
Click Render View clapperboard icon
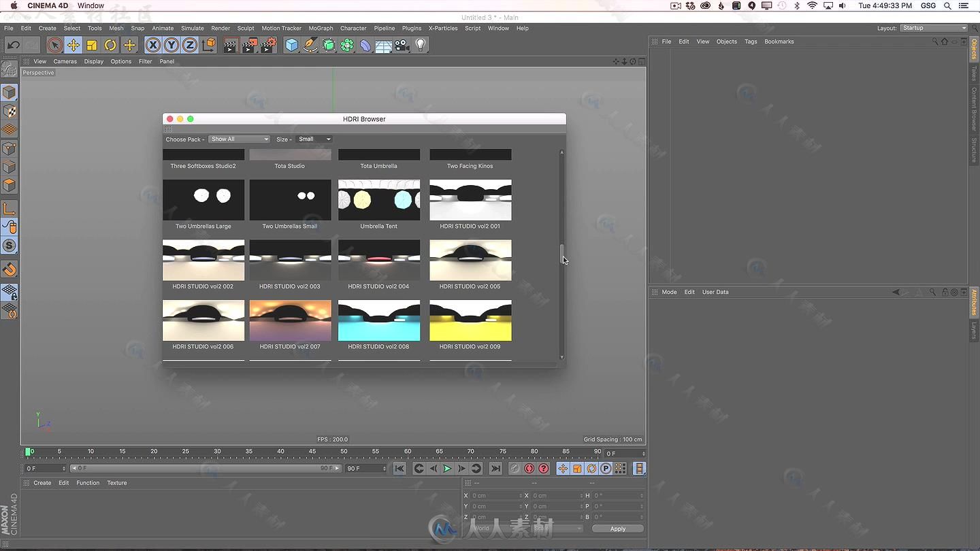click(x=231, y=45)
